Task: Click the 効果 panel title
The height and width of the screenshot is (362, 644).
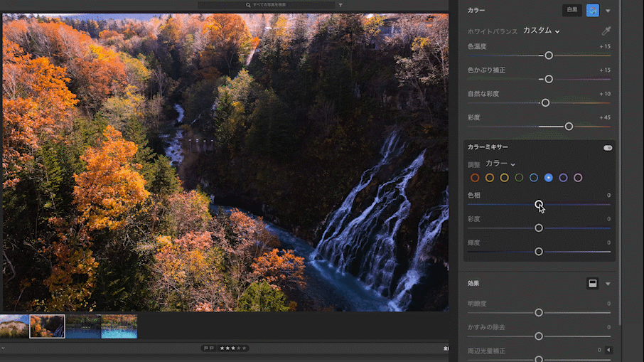Action: (x=473, y=284)
